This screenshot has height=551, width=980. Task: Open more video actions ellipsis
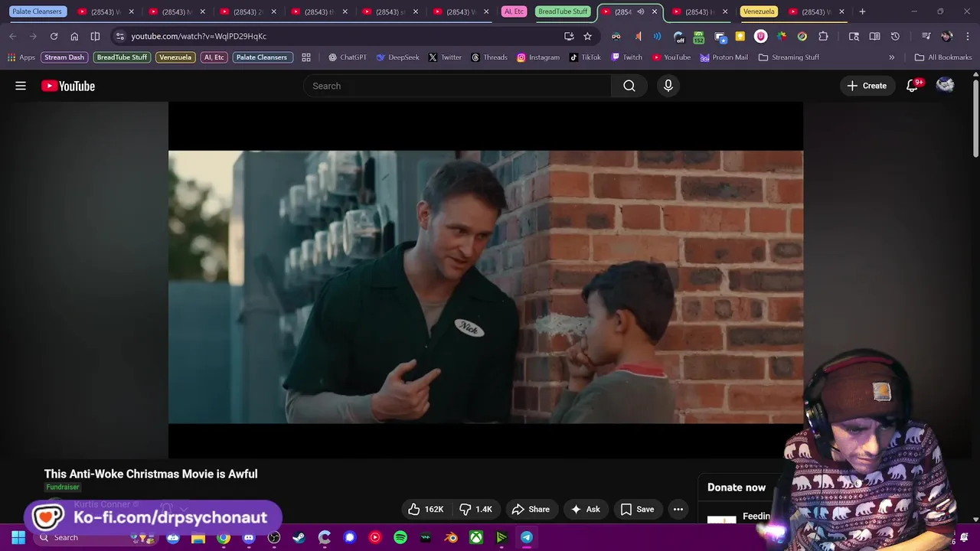click(x=678, y=509)
